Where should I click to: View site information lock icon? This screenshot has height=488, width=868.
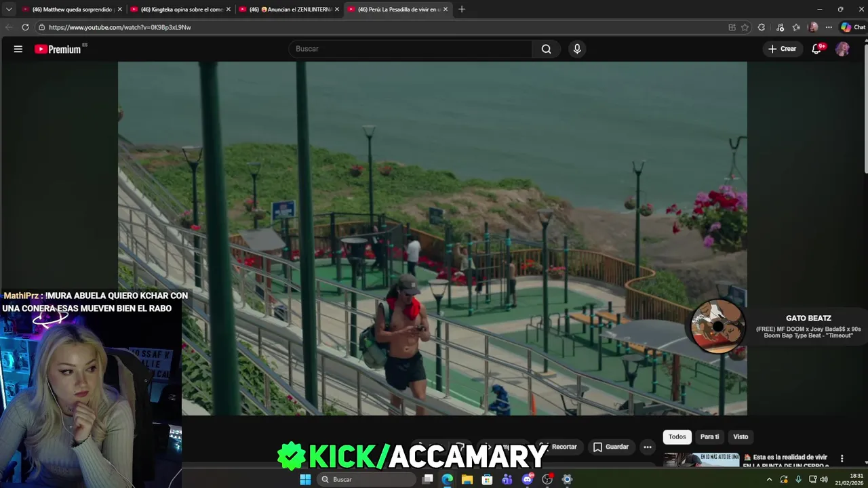41,27
